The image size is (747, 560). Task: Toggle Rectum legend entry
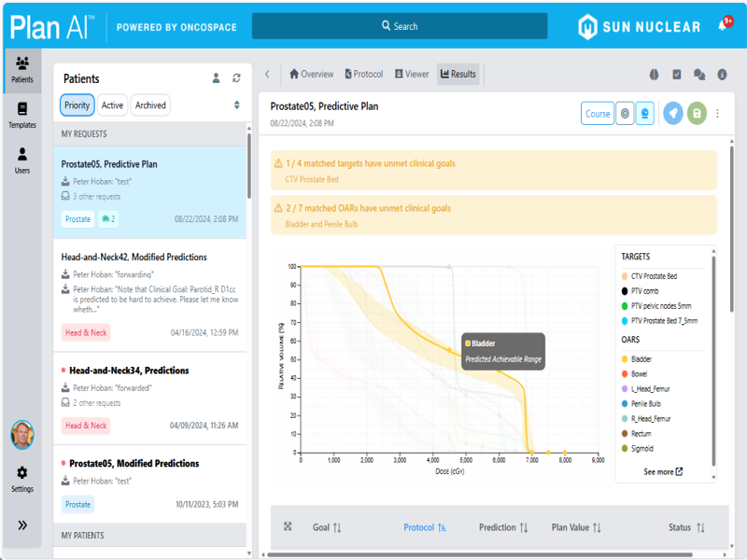pos(636,434)
